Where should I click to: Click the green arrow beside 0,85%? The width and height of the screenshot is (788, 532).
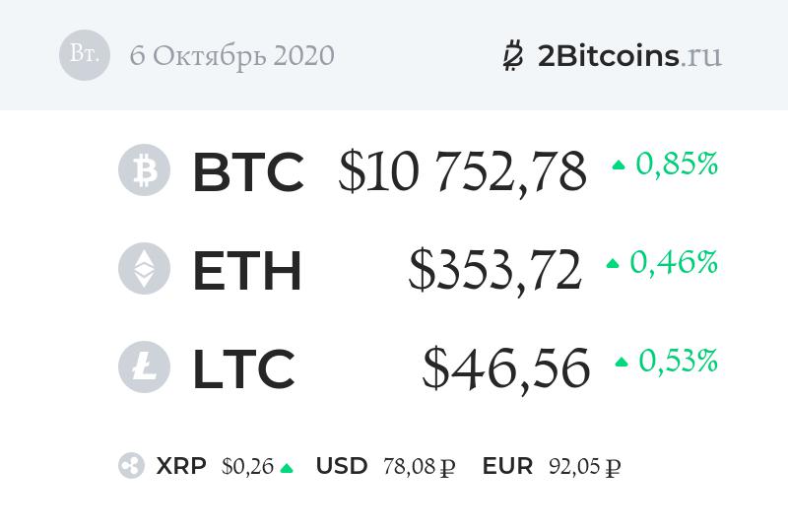click(x=619, y=166)
